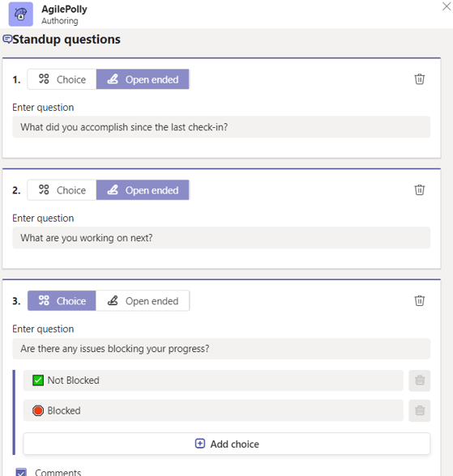Delete question 1 with its trash icon
Screen dimensions: 453x476
click(419, 79)
